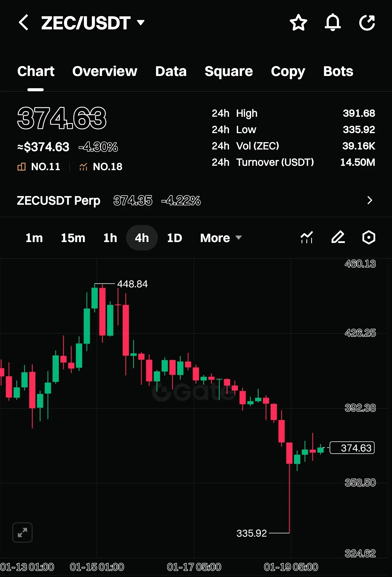This screenshot has width=392, height=577.
Task: Select the drawing pencil tool
Action: click(x=338, y=237)
